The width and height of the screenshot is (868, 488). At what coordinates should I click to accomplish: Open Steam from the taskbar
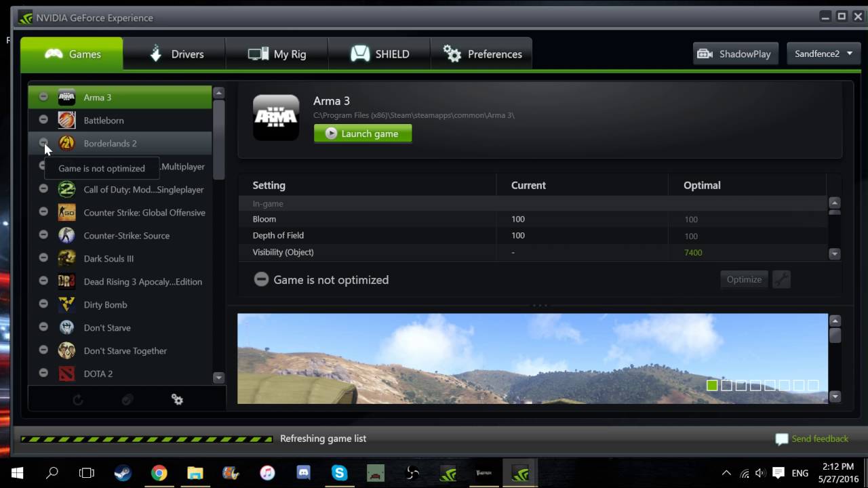pos(123,473)
